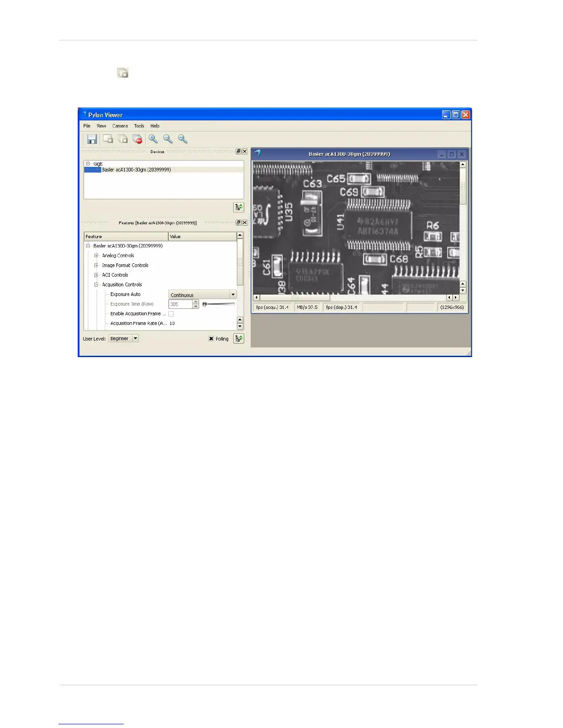Open the Exposure Auto Continuous dropdown
The height and width of the screenshot is (728, 563).
233,295
